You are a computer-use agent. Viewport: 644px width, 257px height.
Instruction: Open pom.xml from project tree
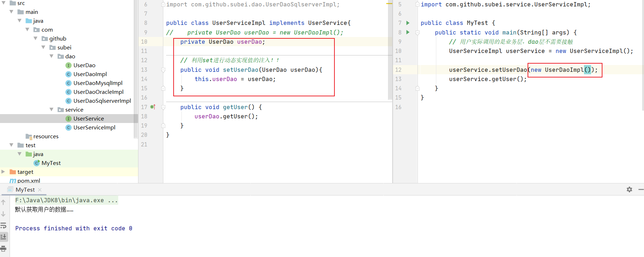click(28, 181)
